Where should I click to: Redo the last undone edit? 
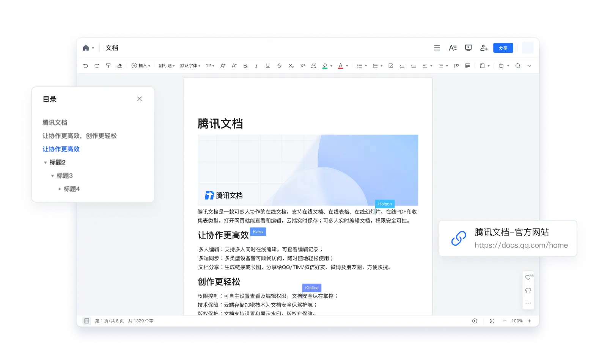coord(97,66)
